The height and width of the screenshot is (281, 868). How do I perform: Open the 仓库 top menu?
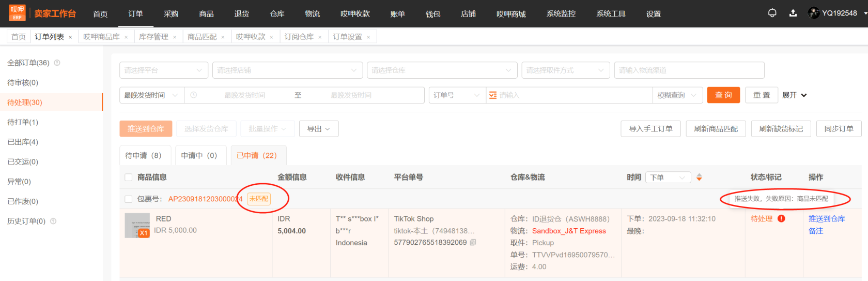pos(277,13)
